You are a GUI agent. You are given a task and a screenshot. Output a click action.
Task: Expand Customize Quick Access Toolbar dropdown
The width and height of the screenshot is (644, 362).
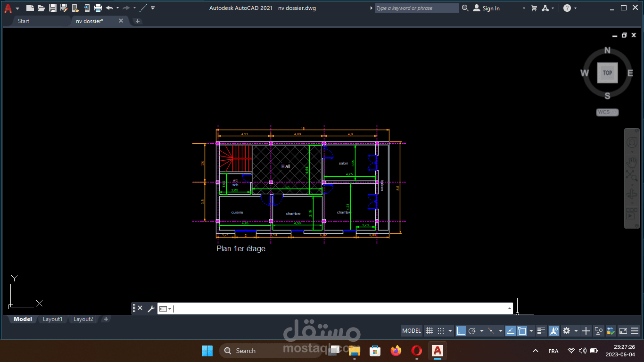click(153, 8)
